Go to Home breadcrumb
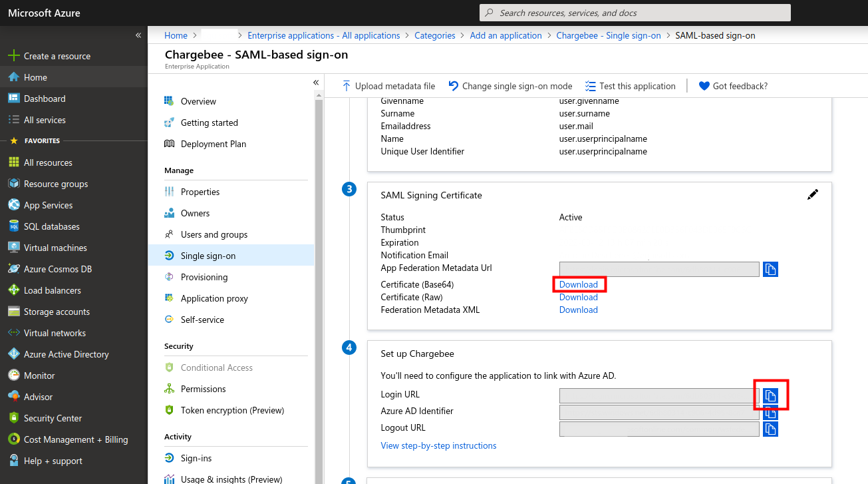 click(176, 35)
